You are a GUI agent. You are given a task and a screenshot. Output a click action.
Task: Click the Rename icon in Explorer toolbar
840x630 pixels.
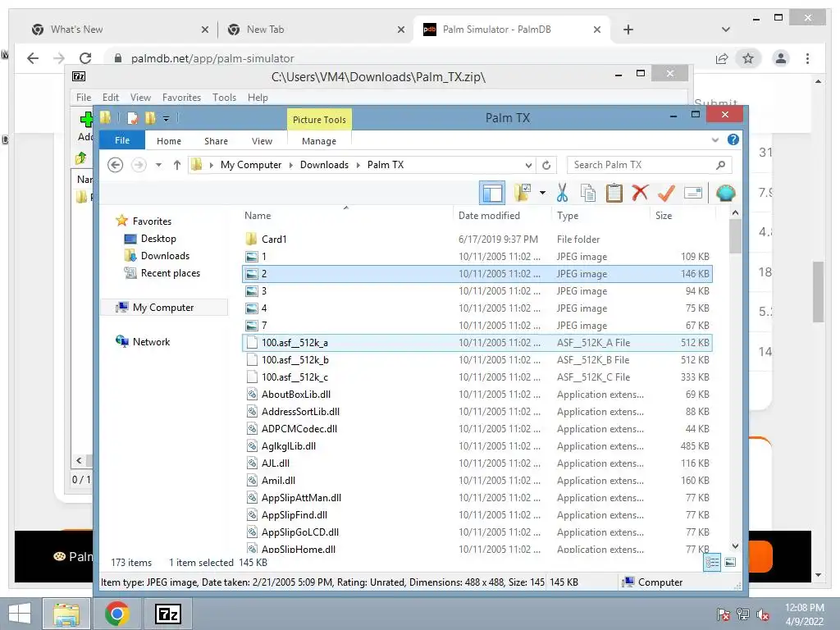tap(692, 193)
